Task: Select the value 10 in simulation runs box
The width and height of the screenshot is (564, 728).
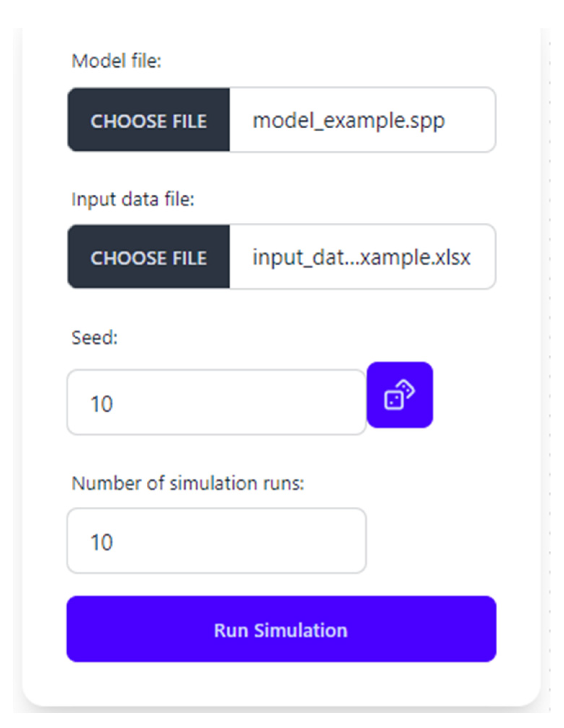Action: point(102,542)
